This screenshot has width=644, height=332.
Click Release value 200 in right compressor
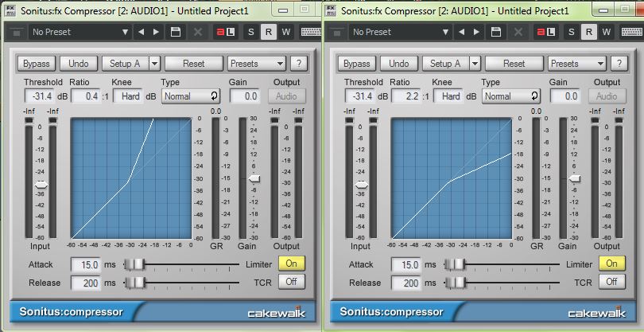(x=406, y=283)
